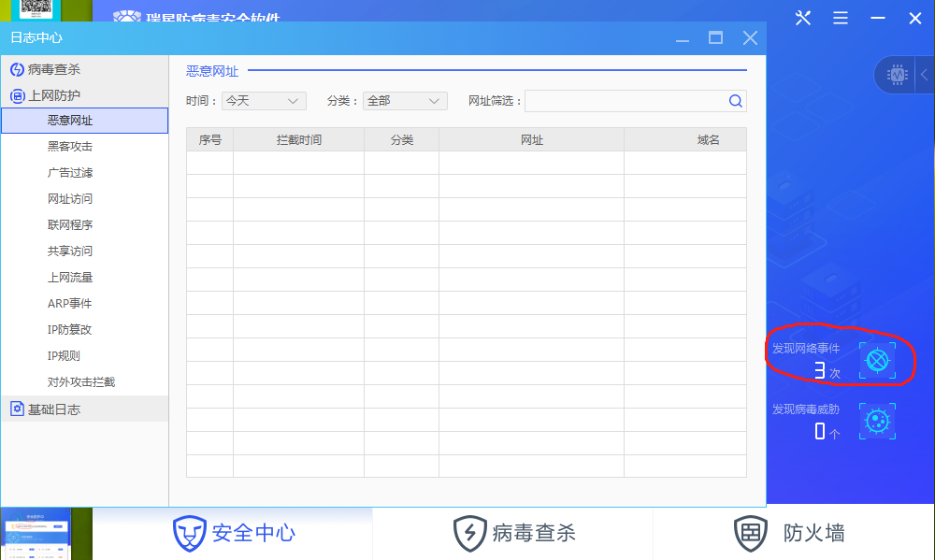Click the 安全中心 lion shield icon
Screen dimensions: 935x560
click(190, 533)
